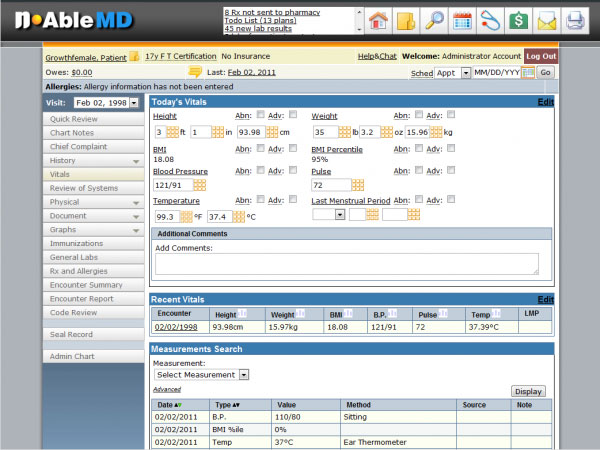Click the Add Comments text area
Viewport: 600px width, 450px height.
coord(346,264)
